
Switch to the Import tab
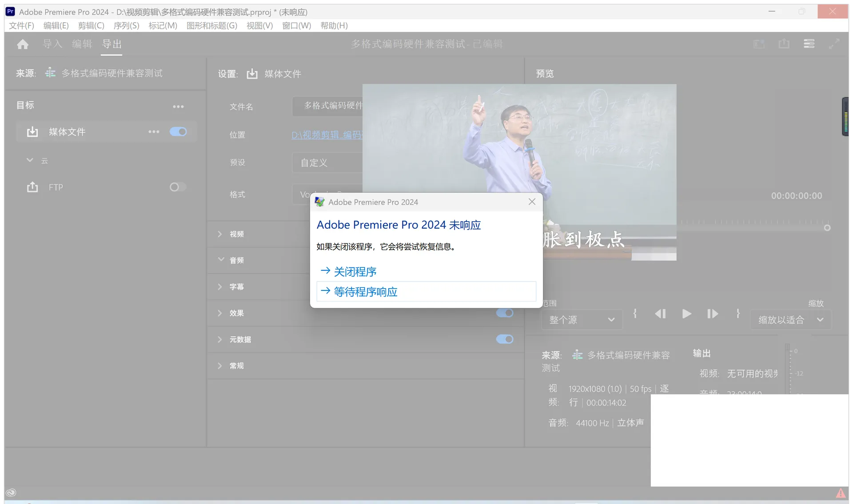[52, 44]
